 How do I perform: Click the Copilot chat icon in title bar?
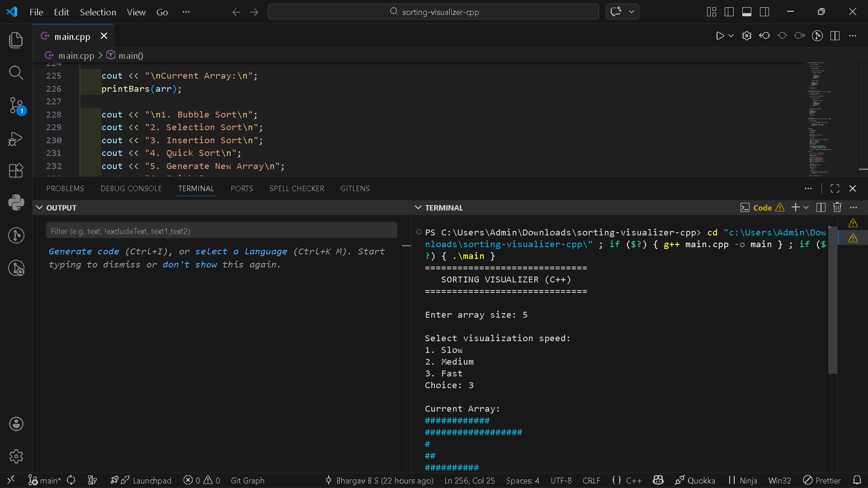point(616,12)
